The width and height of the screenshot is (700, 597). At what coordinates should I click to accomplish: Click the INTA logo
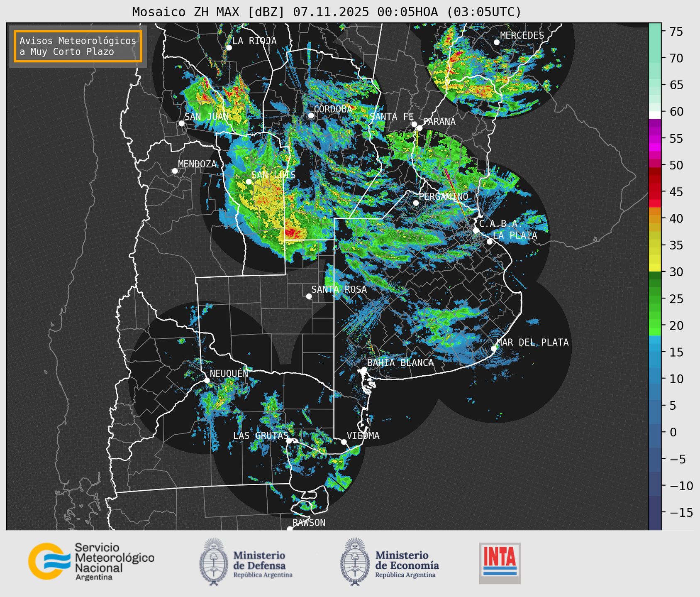(x=500, y=563)
